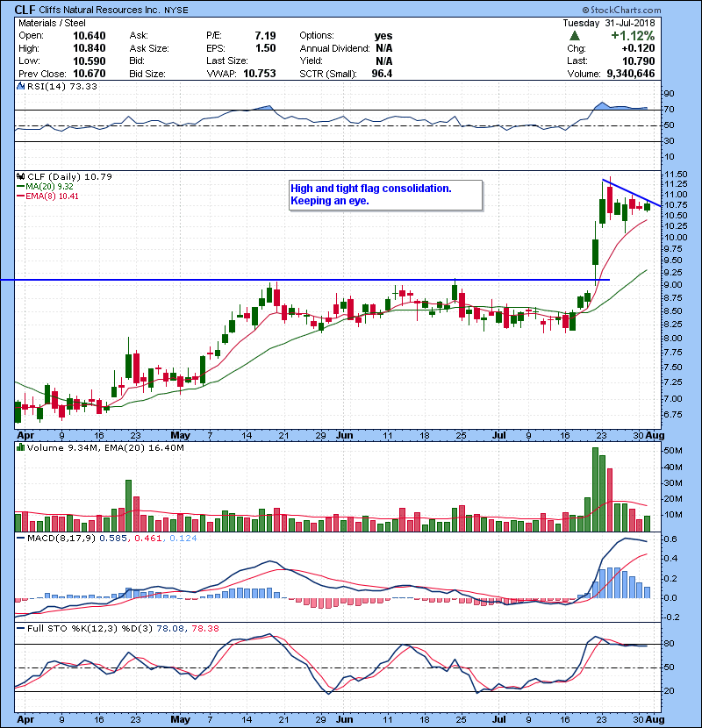Screen dimensions: 702x728
Task: Click the Low price 10.590 value
Action: pyautogui.click(x=90, y=61)
